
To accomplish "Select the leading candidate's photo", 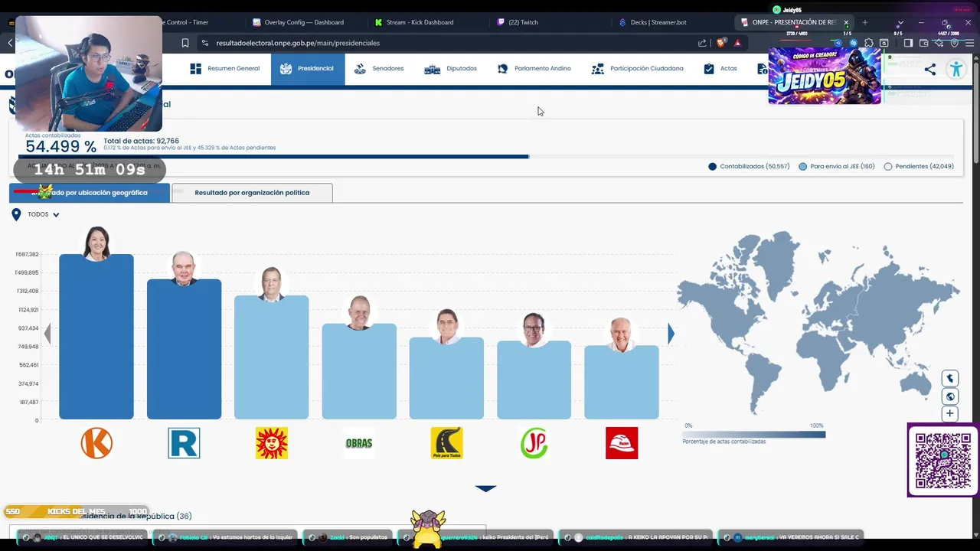I will click(96, 243).
